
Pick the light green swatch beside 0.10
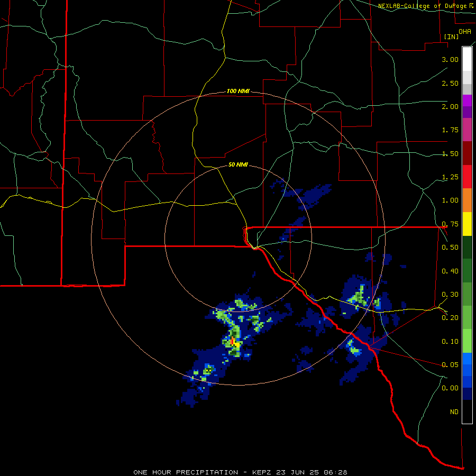tap(467, 341)
